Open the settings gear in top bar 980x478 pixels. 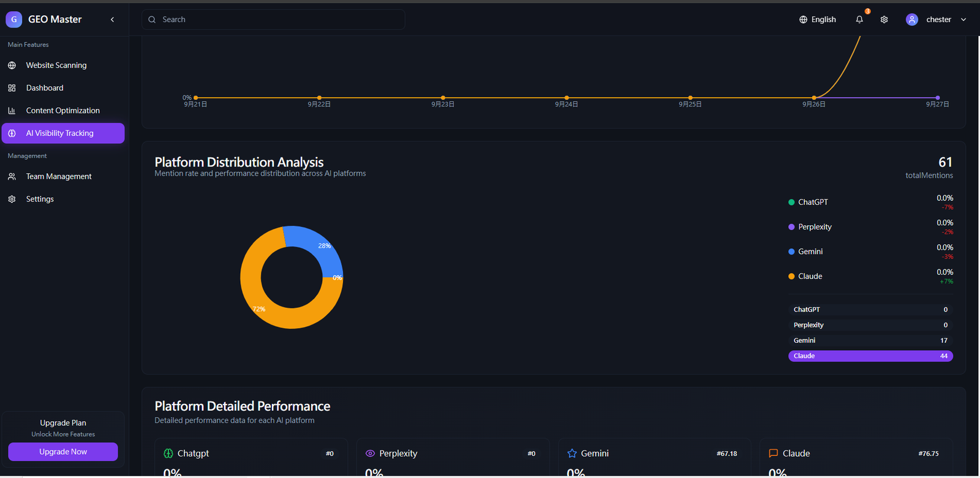[884, 20]
